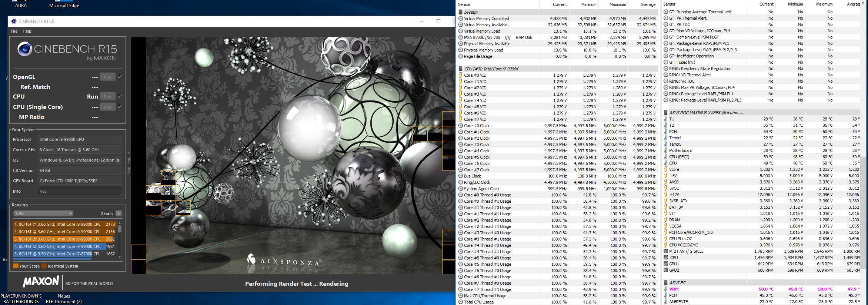This screenshot has width=868, height=305.
Task: Click the icon beside GT: VR Thermal Alert
Action: pos(666,18)
